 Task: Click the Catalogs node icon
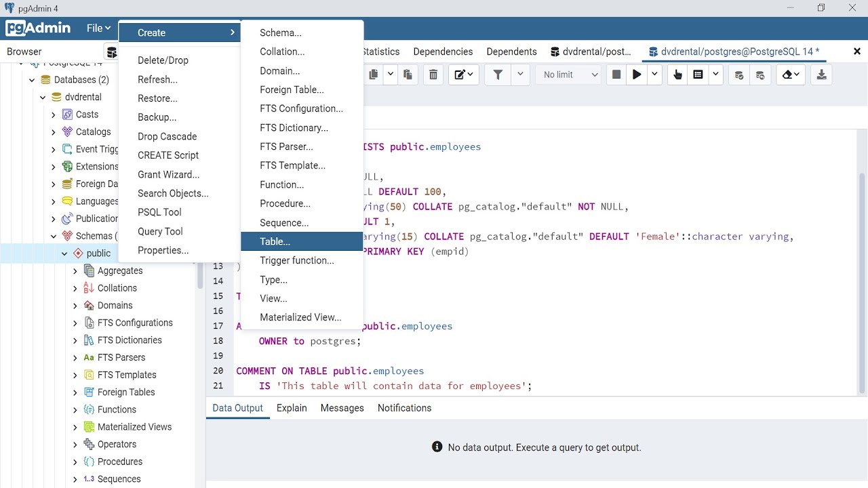tap(67, 131)
